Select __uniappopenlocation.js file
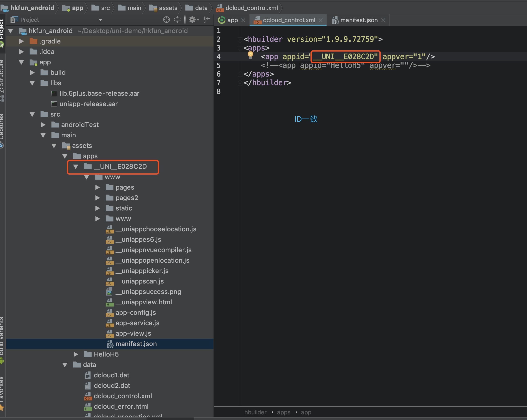The height and width of the screenshot is (420, 527). point(148,260)
